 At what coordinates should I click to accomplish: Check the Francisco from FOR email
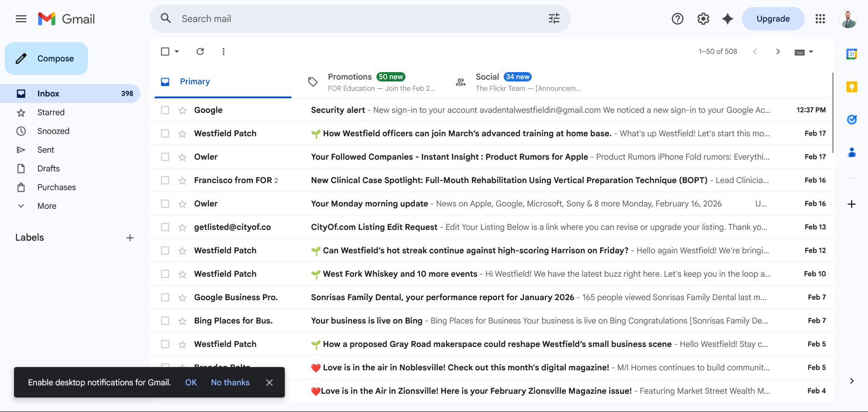coord(165,180)
